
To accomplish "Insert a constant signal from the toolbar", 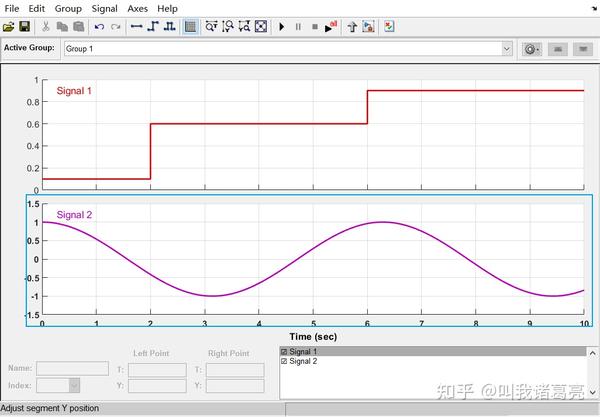I will click(x=137, y=26).
